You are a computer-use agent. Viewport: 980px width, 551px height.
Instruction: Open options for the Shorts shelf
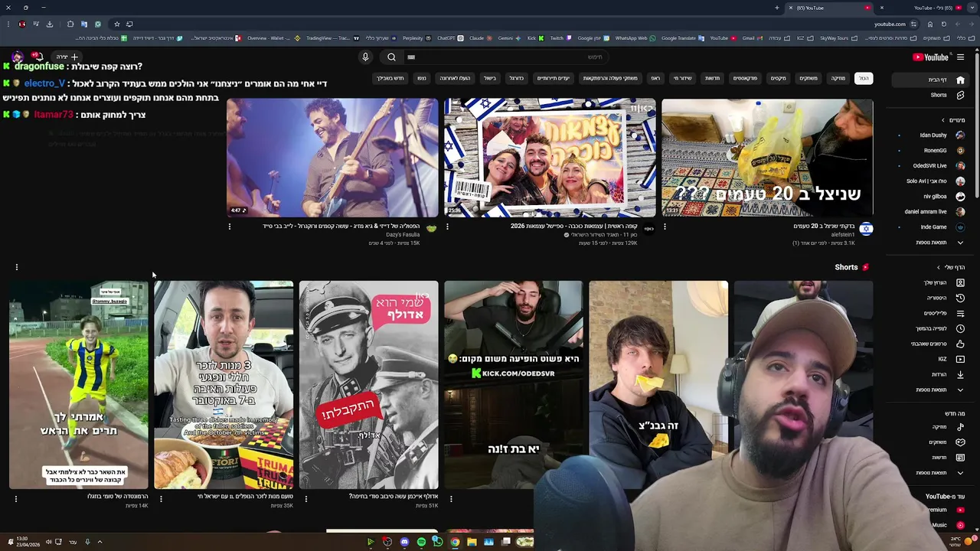coord(16,267)
